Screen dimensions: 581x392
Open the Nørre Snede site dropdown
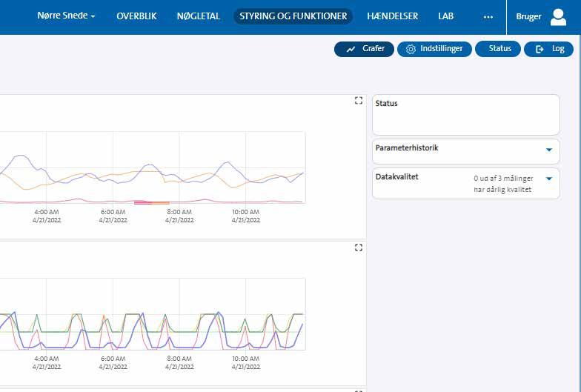pos(66,16)
